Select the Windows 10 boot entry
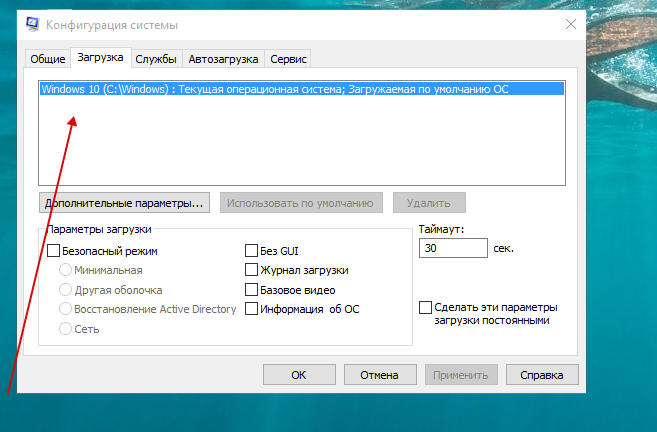 coord(275,89)
